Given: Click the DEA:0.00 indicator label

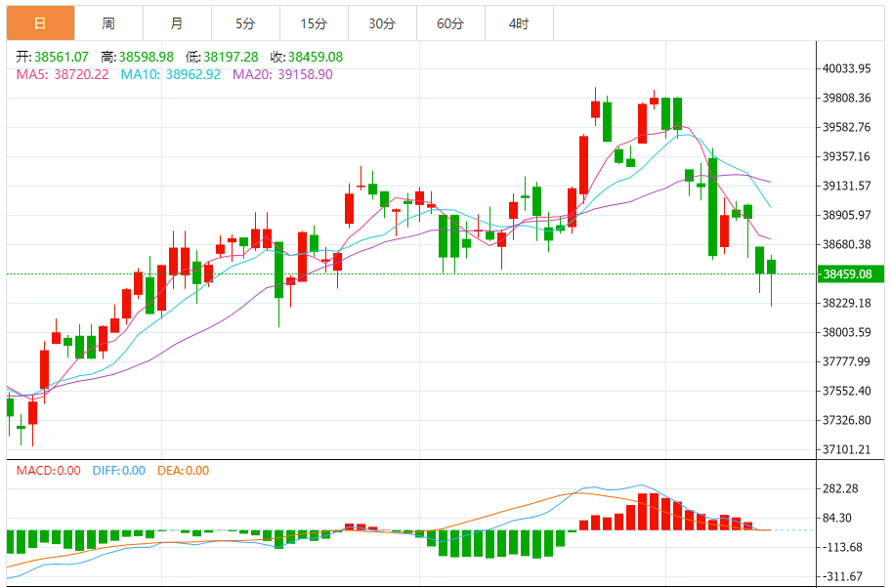Looking at the screenshot, I should [183, 471].
